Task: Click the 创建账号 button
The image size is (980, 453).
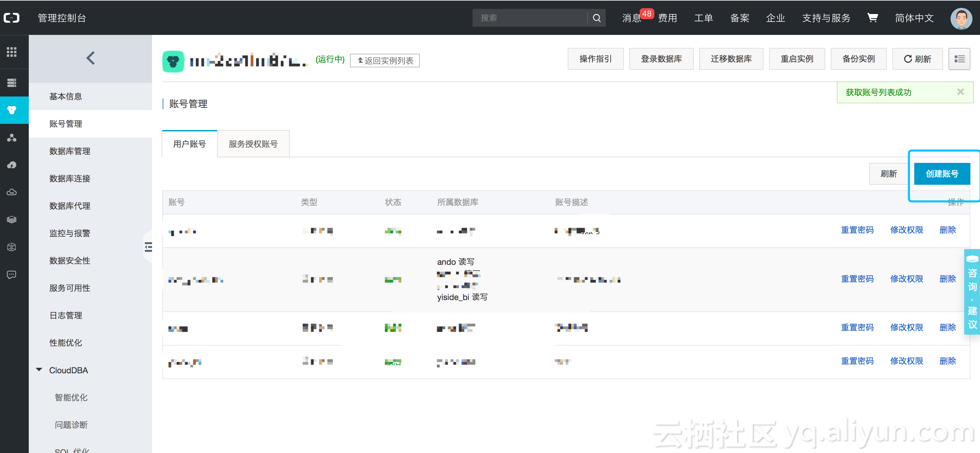Action: (x=942, y=174)
